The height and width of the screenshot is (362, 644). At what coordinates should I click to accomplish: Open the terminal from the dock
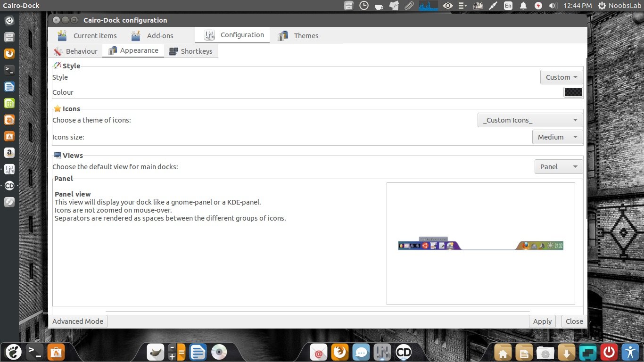coord(34,352)
